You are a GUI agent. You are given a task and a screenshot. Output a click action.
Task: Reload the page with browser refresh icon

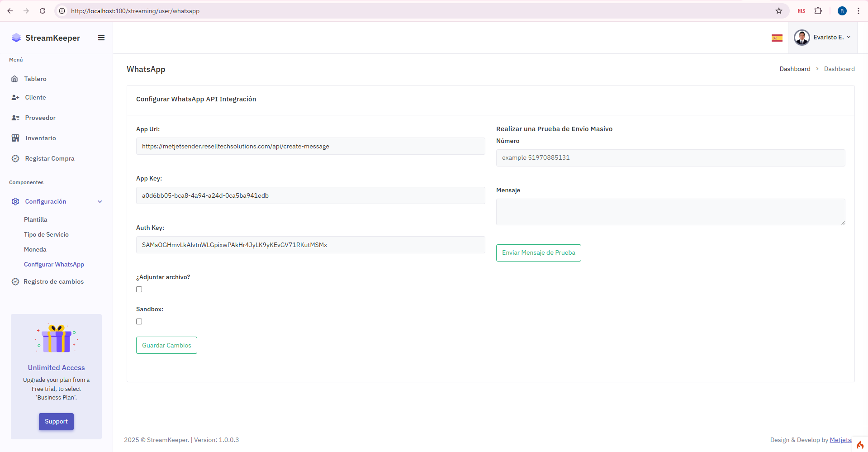point(43,11)
